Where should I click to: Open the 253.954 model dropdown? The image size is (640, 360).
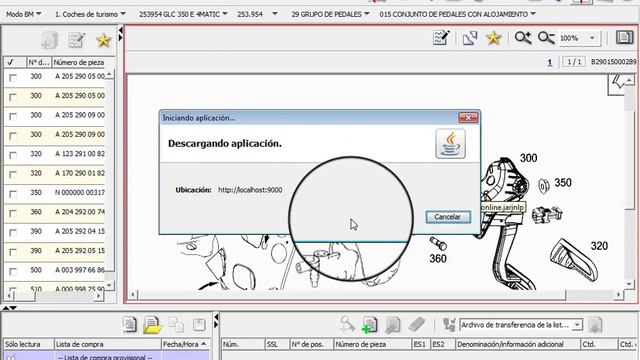[x=257, y=14]
